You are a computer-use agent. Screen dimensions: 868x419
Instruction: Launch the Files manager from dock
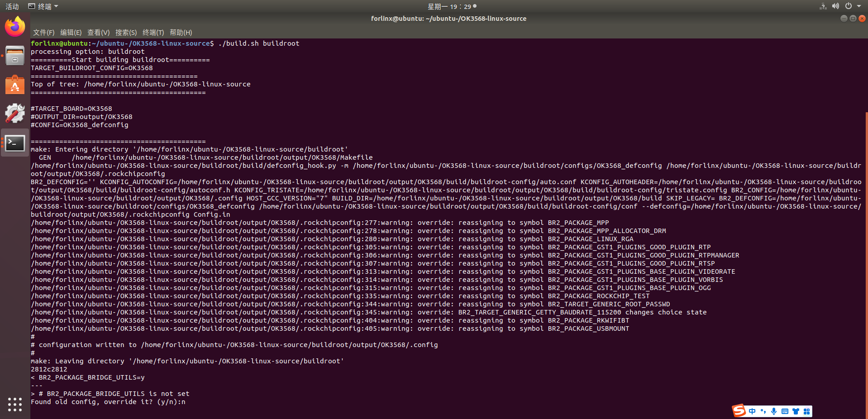(x=15, y=56)
